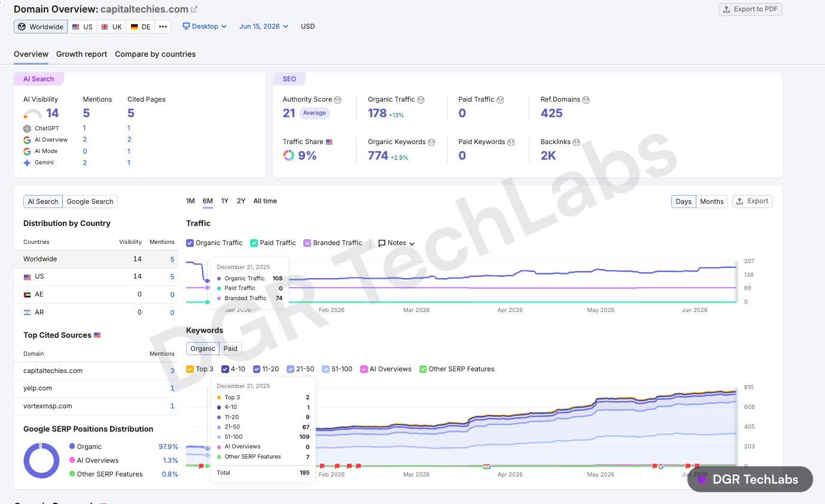Viewport: 825px width, 504px height.
Task: Open the Ref.Domains value 425
Action: coord(552,113)
